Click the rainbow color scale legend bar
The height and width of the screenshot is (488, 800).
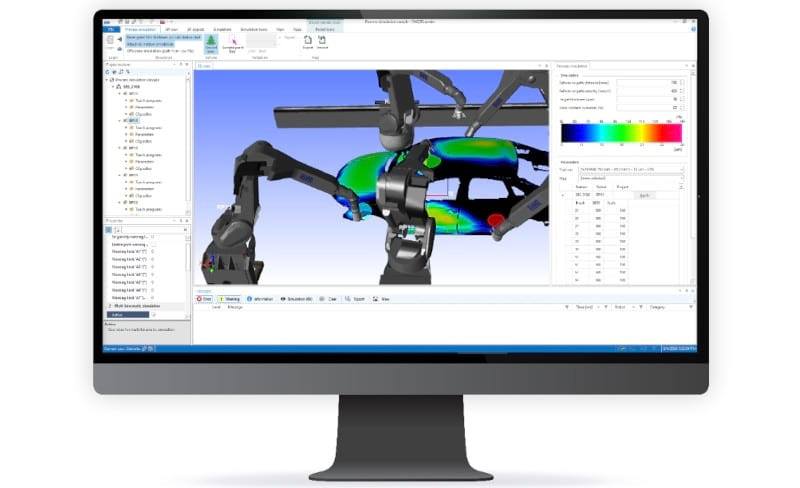click(x=620, y=132)
